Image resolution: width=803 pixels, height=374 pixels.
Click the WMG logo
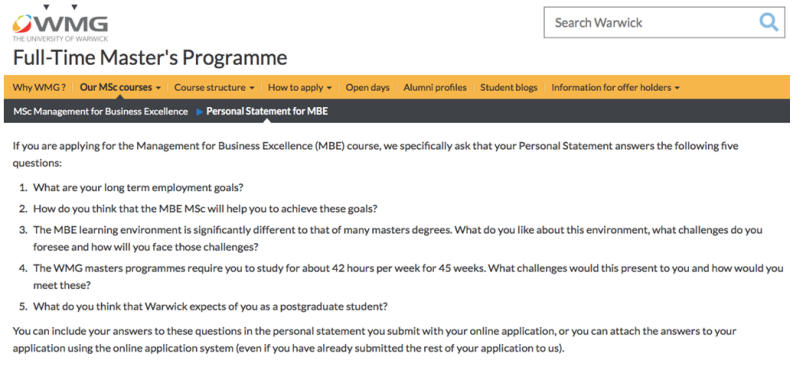(x=60, y=24)
